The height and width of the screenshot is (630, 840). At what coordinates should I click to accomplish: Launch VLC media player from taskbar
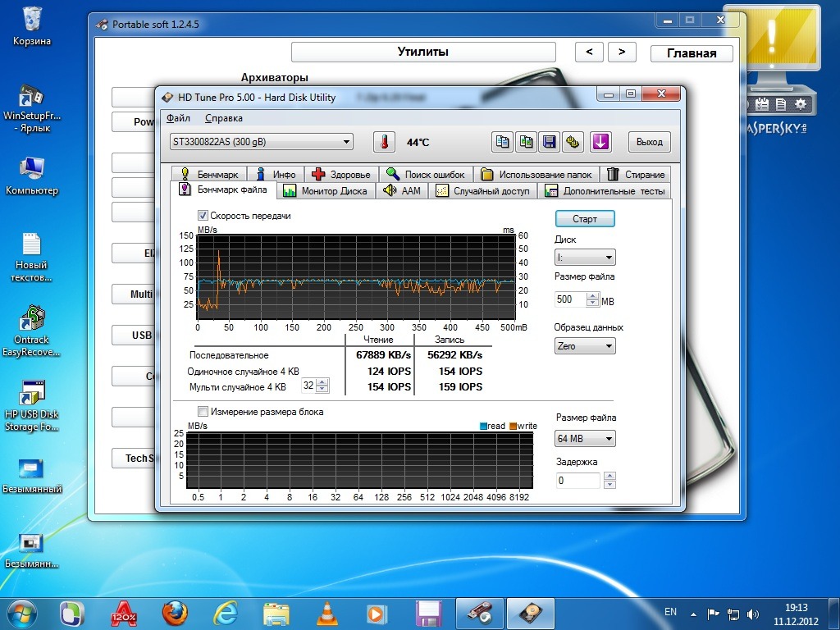[x=326, y=614]
